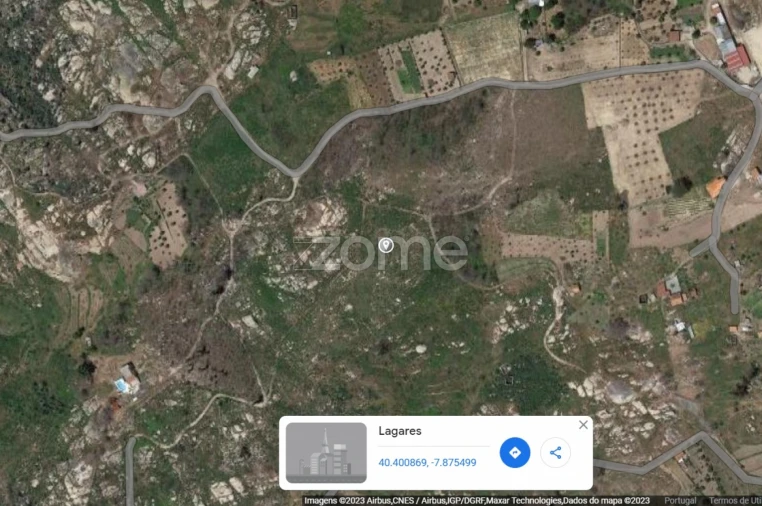Click the zome watermark logo
The width and height of the screenshot is (762, 506).
point(380,253)
